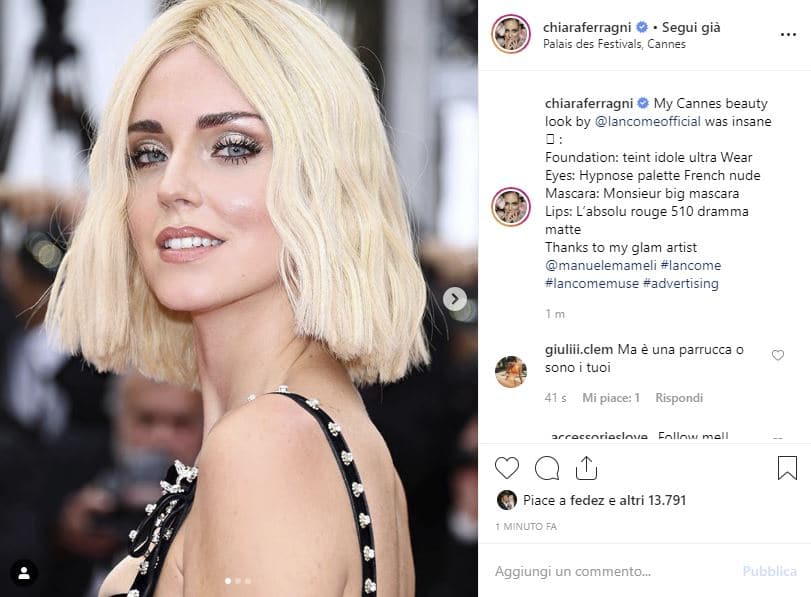This screenshot has height=597, width=811.
Task: Like the post with heart icon
Action: pos(506,468)
